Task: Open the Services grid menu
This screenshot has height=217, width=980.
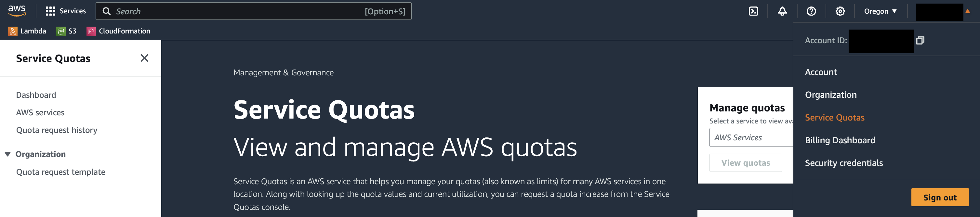Action: coord(65,11)
